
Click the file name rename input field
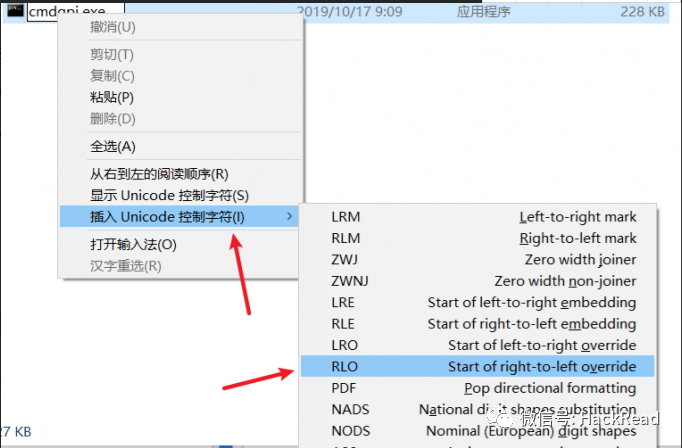(x=76, y=10)
